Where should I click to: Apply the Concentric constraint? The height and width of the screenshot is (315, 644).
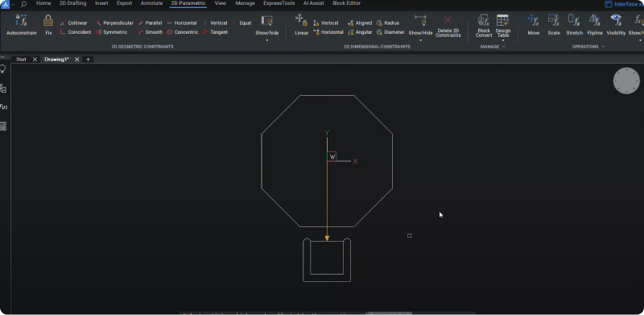click(183, 32)
